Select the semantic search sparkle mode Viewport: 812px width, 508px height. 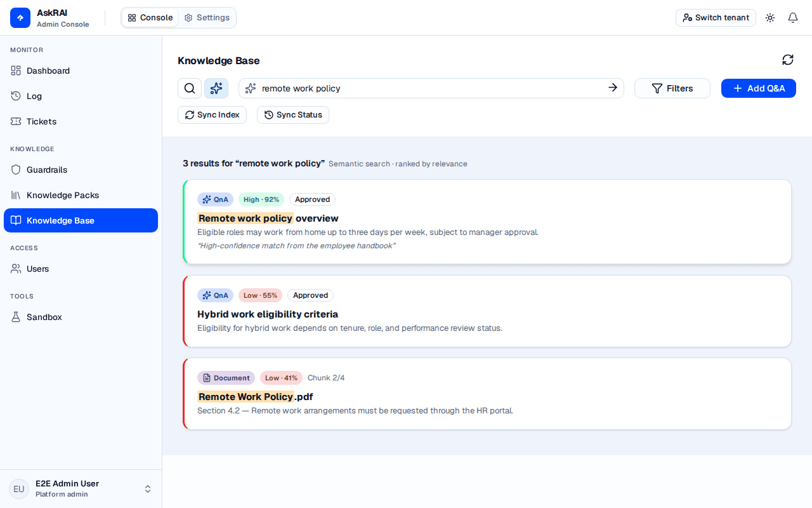pyautogui.click(x=216, y=88)
